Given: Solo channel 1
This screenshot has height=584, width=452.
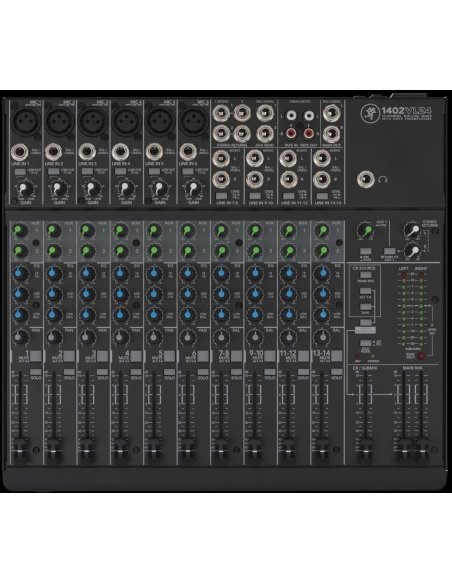Looking at the screenshot, I should point(36,372).
